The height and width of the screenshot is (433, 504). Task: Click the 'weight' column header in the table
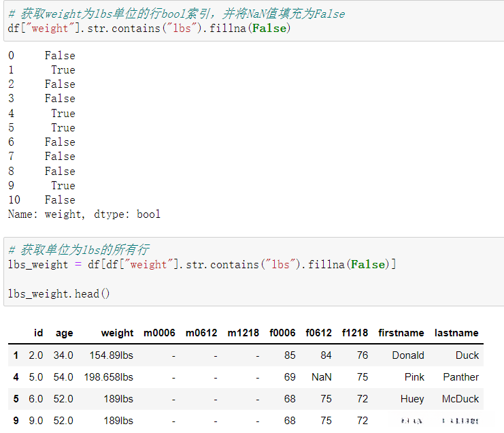117,333
